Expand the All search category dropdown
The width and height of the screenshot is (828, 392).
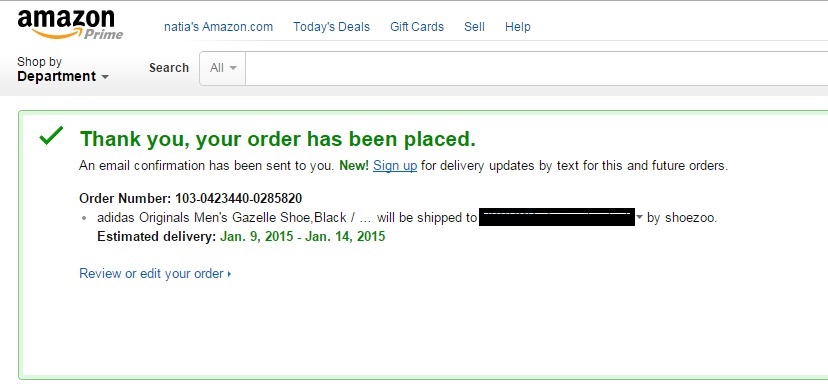pos(222,68)
